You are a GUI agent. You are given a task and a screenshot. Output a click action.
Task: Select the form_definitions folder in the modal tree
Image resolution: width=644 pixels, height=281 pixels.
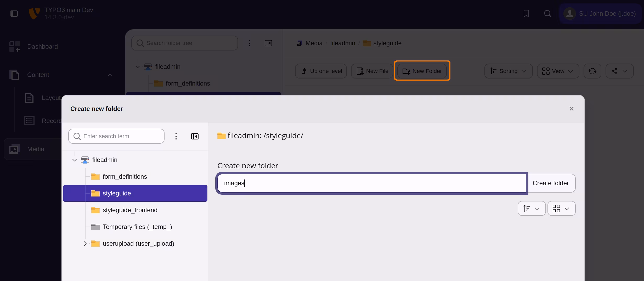tap(125, 176)
